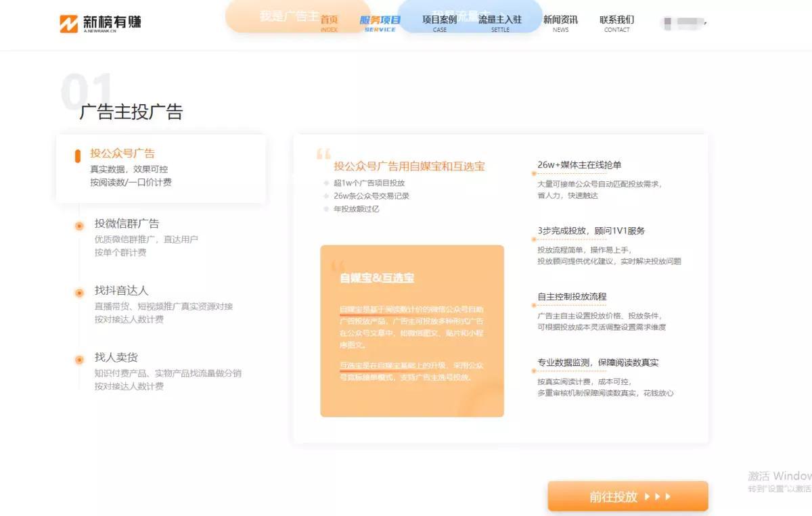Click the 广告主投广告 section heading
This screenshot has width=812, height=516.
[x=131, y=112]
